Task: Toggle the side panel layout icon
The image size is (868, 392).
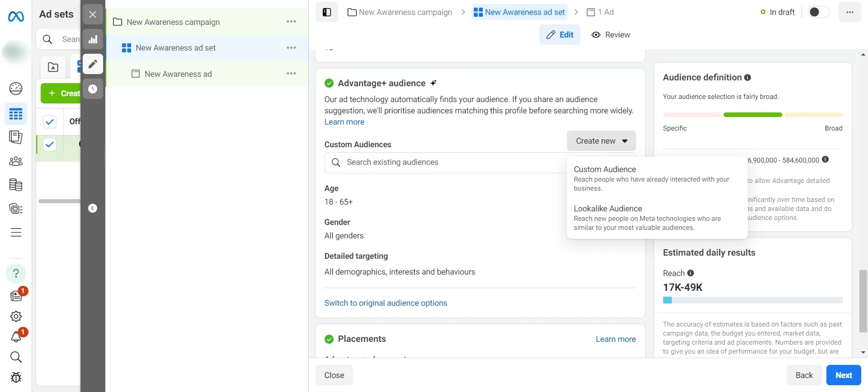Action: pos(327,12)
